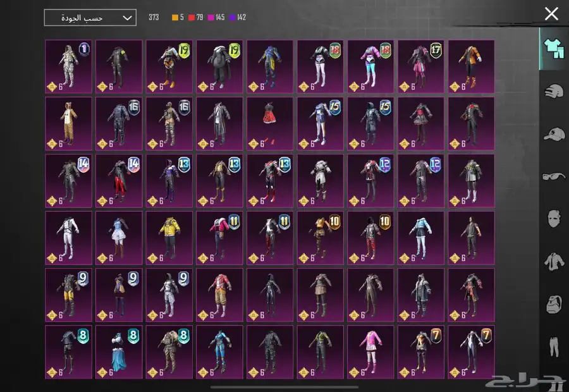
Task: Select the yellow-pants outfit with badge 9
Action: click(x=68, y=295)
